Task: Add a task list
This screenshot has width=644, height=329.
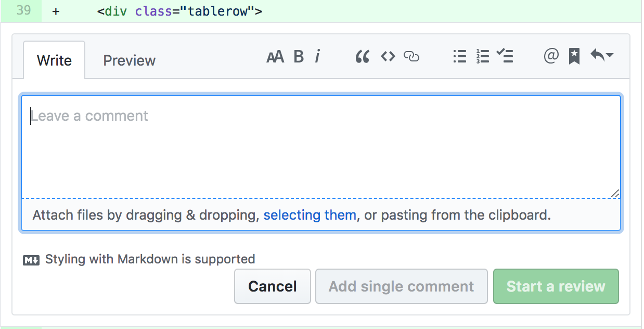Action: tap(505, 56)
